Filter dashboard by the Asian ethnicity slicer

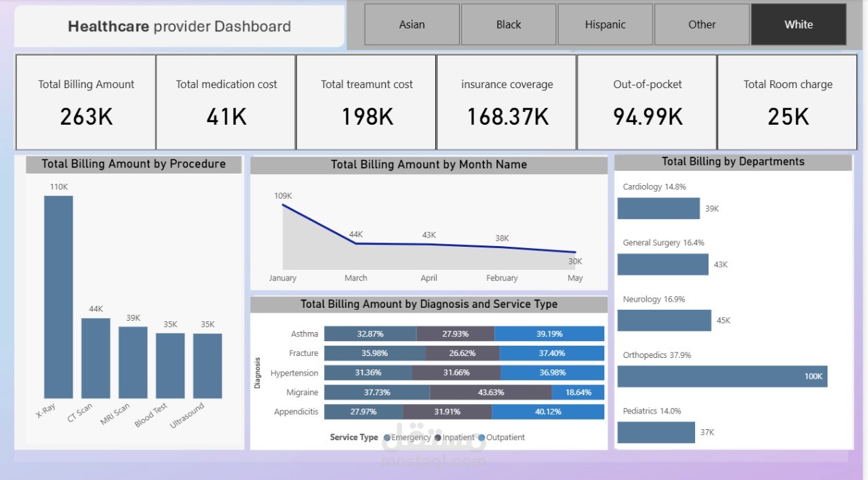click(x=412, y=24)
